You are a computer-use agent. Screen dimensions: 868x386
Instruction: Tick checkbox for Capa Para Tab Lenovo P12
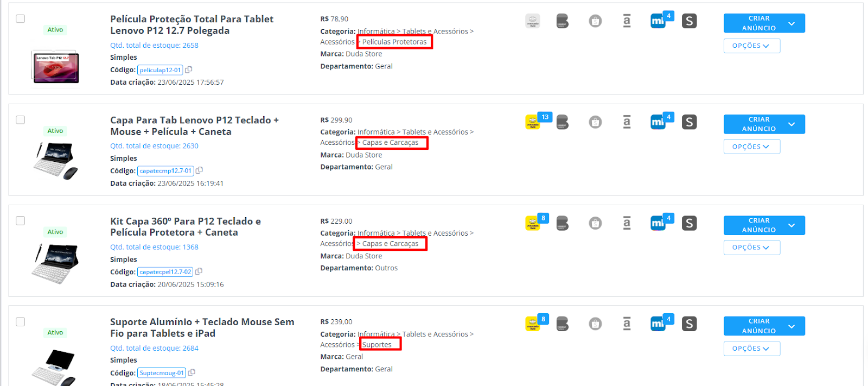tap(21, 119)
